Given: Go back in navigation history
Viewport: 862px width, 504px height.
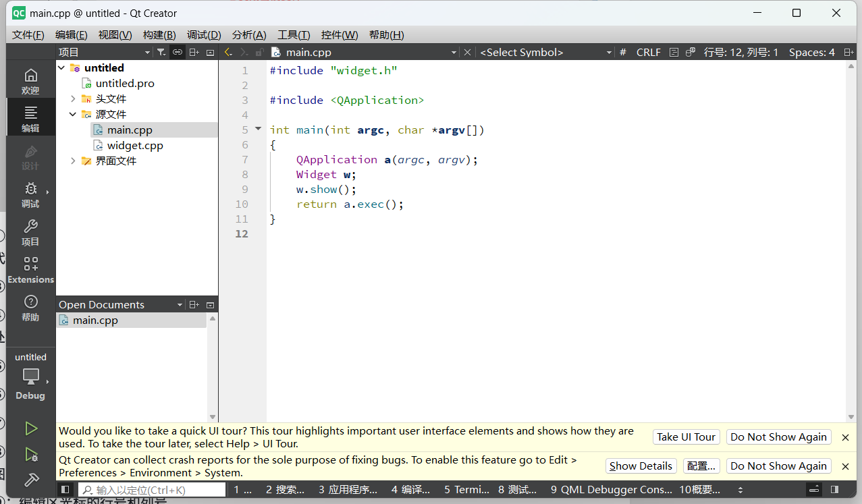Looking at the screenshot, I should click(x=228, y=52).
